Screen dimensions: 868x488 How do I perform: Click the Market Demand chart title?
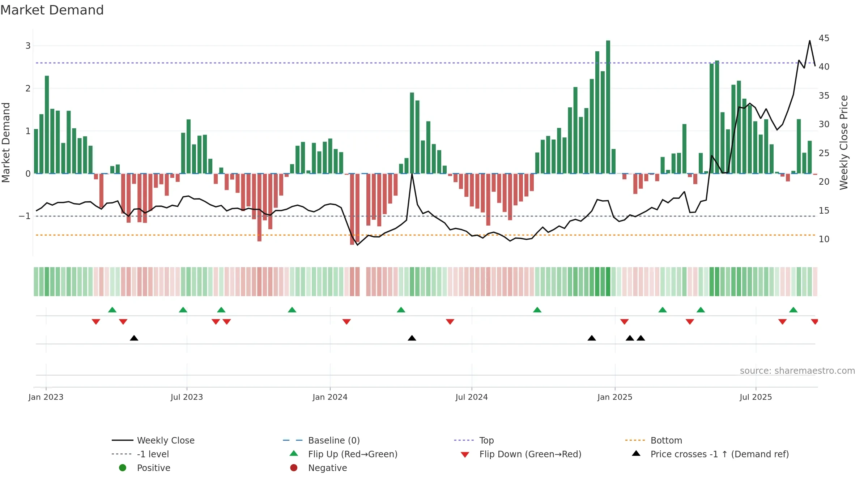(52, 10)
